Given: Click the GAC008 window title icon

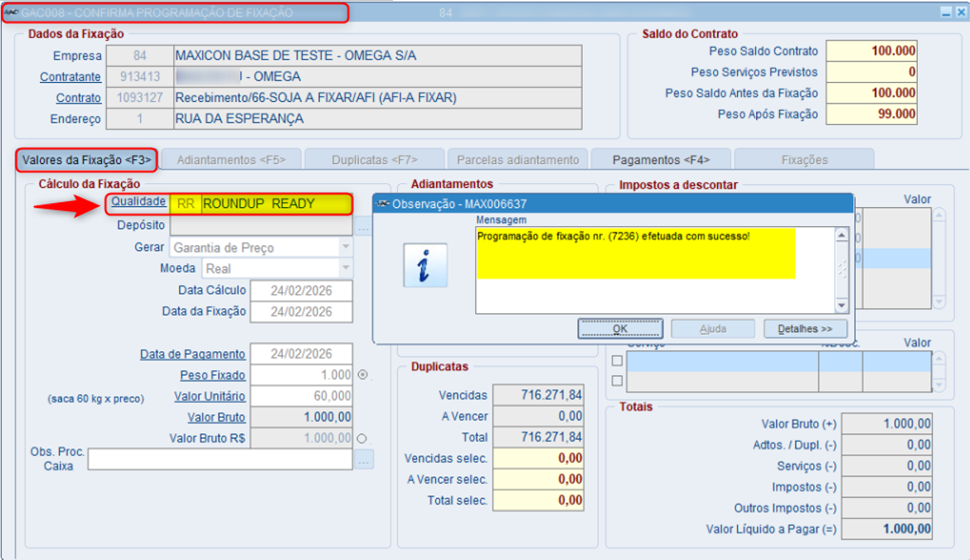Looking at the screenshot, I should (11, 12).
